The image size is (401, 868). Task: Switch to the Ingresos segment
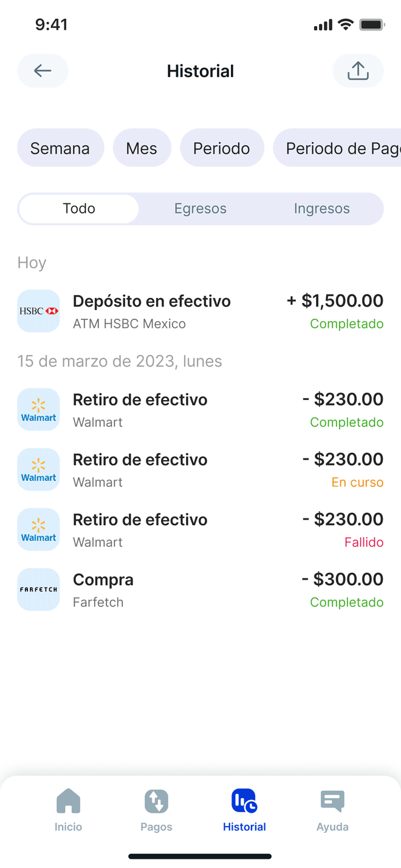tap(321, 209)
